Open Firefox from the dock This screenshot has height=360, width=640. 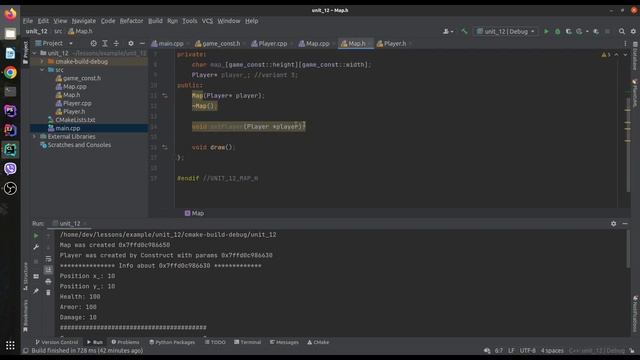pos(10,14)
